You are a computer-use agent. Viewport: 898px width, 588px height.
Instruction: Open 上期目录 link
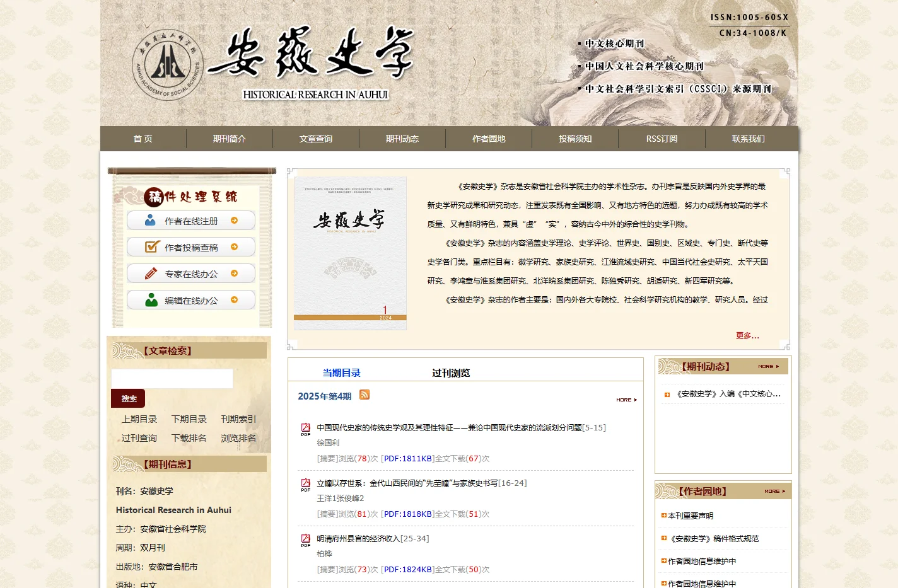click(x=139, y=419)
